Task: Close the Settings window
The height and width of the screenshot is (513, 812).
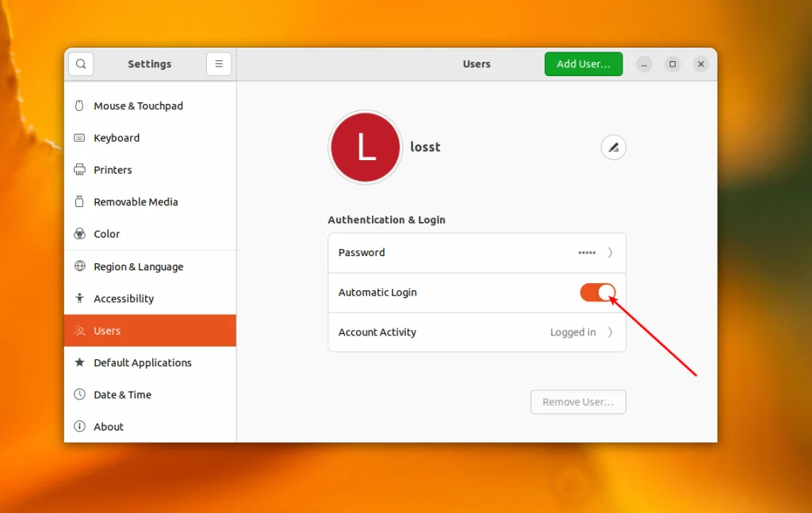Action: coord(701,64)
